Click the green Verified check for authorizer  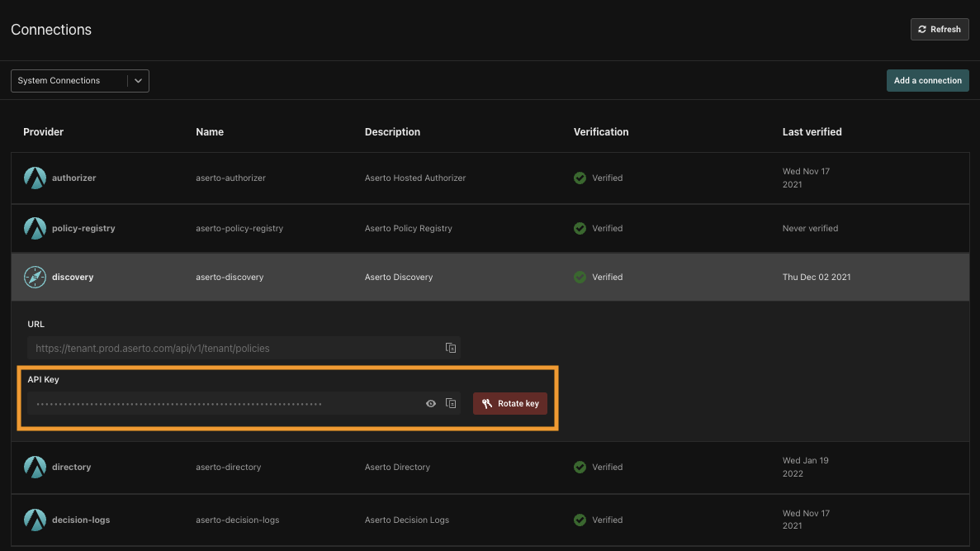580,178
